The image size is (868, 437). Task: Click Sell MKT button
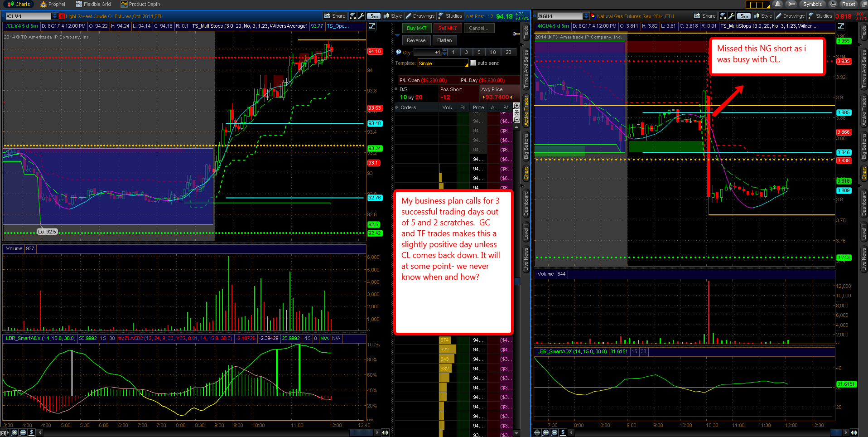point(447,28)
